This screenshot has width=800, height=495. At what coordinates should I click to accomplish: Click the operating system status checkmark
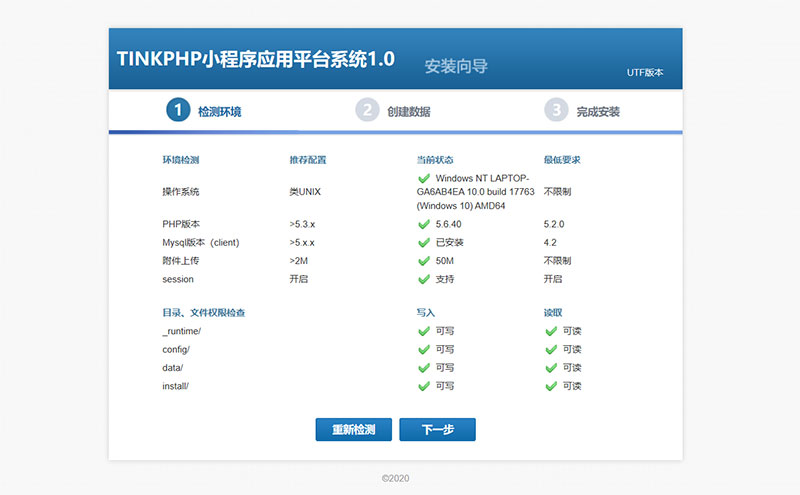pos(424,179)
